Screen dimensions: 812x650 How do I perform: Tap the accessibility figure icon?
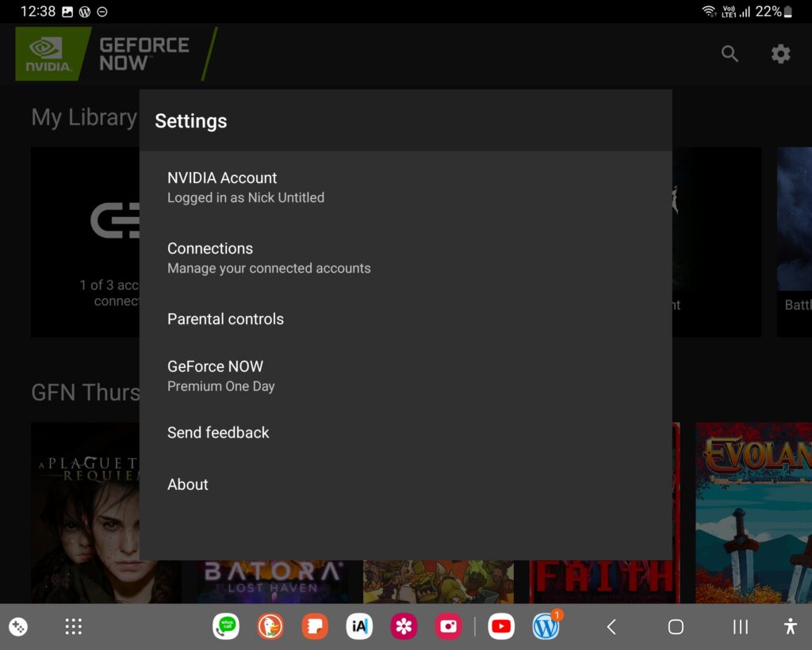pos(790,627)
